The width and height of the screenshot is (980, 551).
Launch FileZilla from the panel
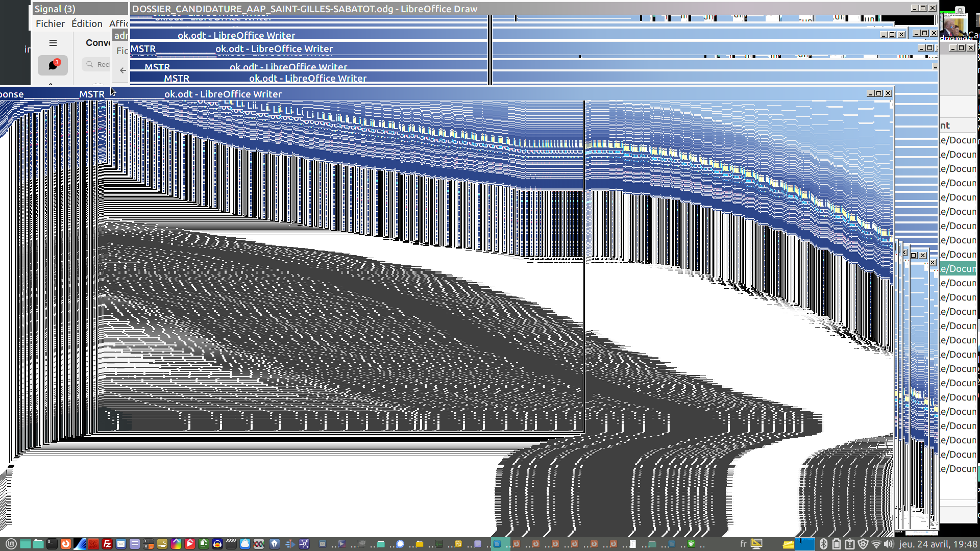tap(107, 544)
